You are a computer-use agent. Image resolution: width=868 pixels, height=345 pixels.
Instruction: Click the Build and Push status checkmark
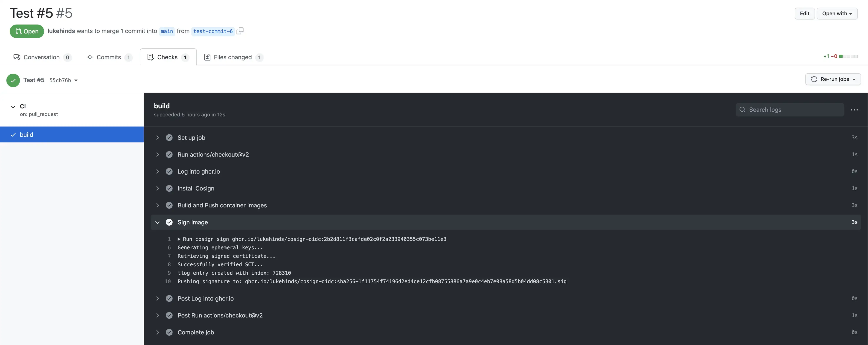pyautogui.click(x=169, y=205)
